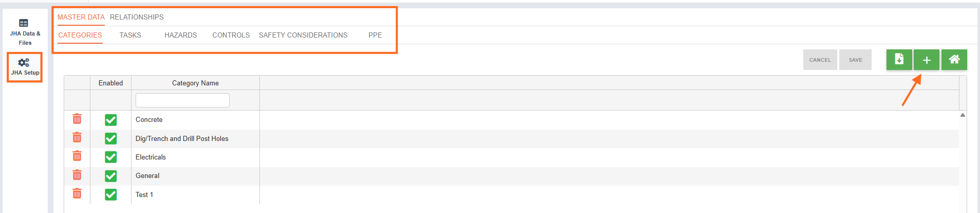Switch to the PPE tab

click(x=375, y=35)
